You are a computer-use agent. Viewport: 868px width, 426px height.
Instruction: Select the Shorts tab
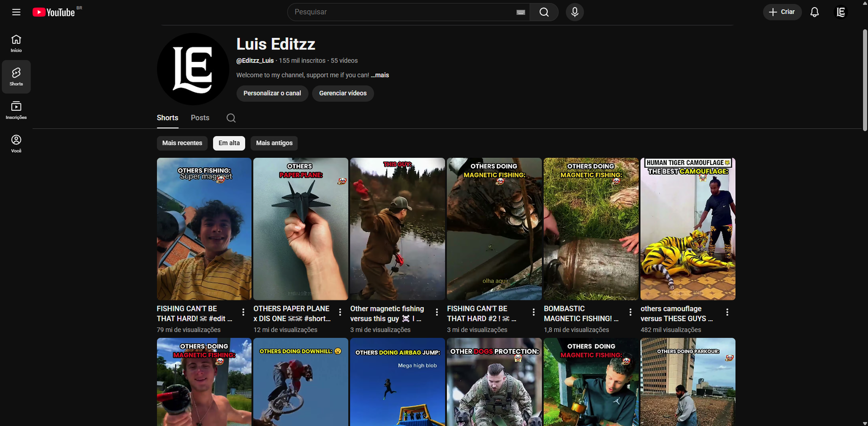point(168,118)
